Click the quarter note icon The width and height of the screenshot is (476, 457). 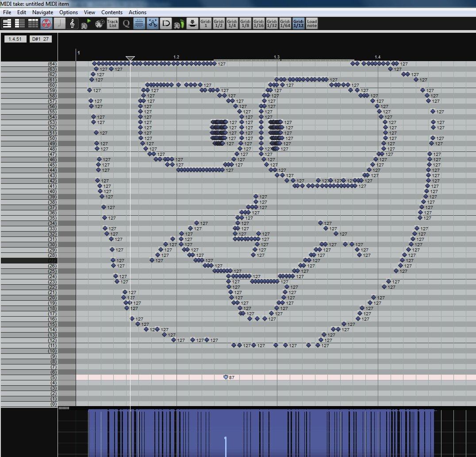pyautogui.click(x=59, y=23)
